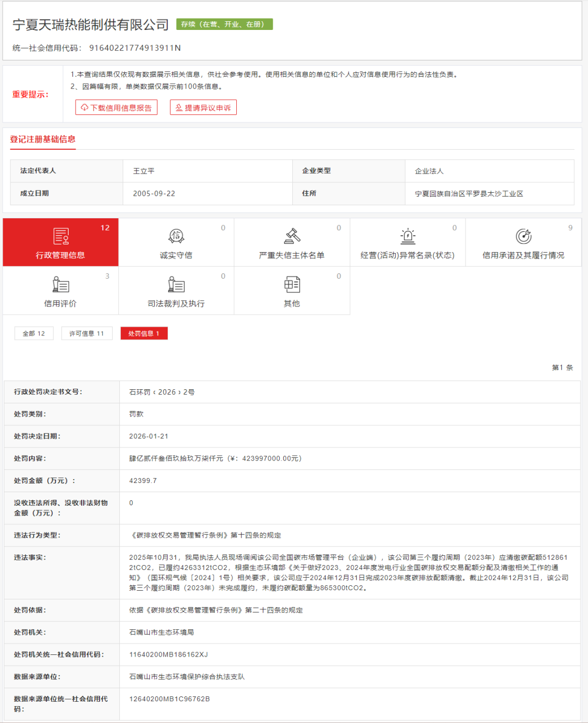Click the 行政管理信息 document icon

(60, 236)
